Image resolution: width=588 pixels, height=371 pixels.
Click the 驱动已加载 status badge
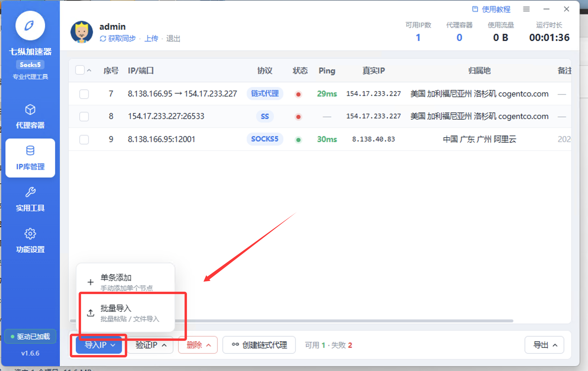click(30, 337)
